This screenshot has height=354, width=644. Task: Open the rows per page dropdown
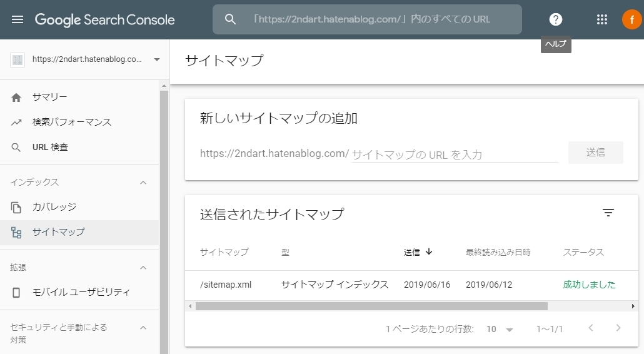[500, 329]
